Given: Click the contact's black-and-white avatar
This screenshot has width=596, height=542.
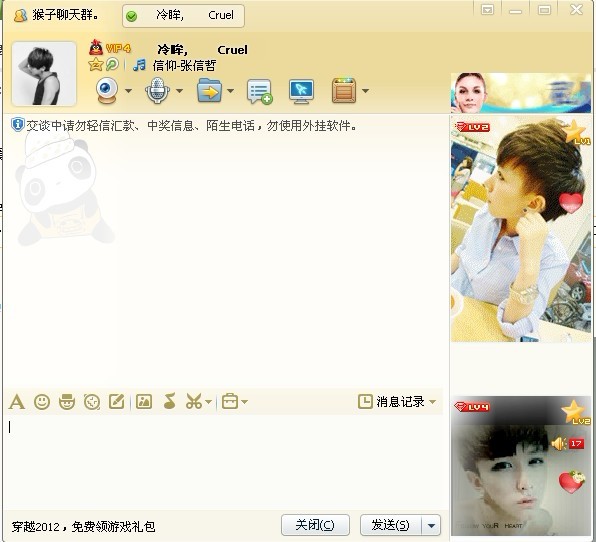Looking at the screenshot, I should click(x=44, y=74).
